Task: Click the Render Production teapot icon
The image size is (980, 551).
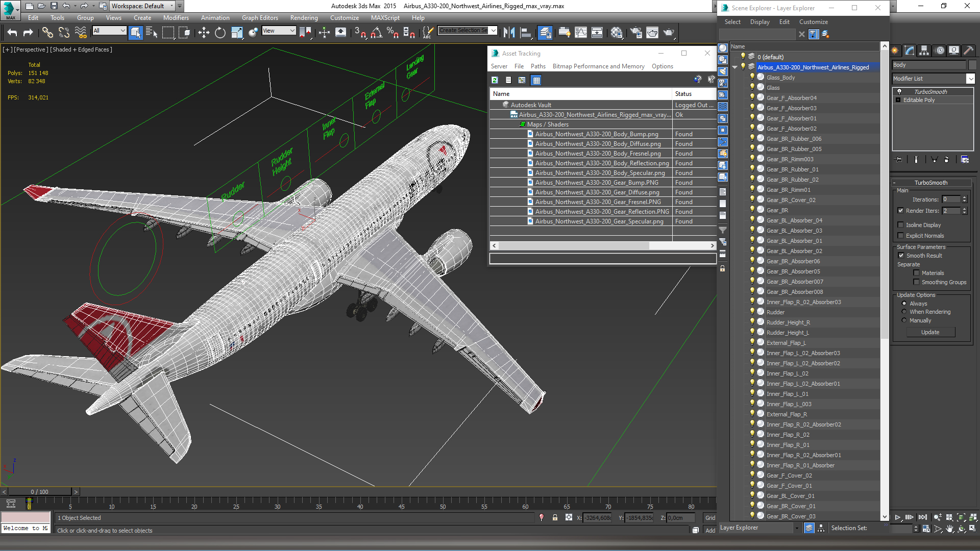Action: (669, 33)
